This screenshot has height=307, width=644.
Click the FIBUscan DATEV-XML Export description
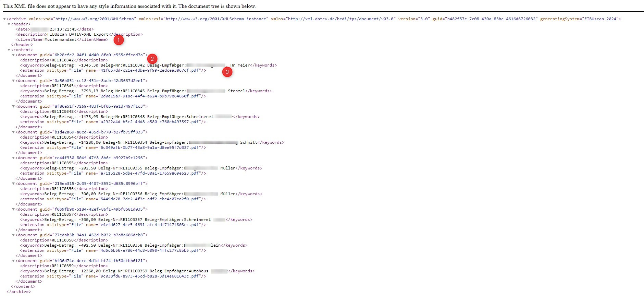[x=78, y=34]
